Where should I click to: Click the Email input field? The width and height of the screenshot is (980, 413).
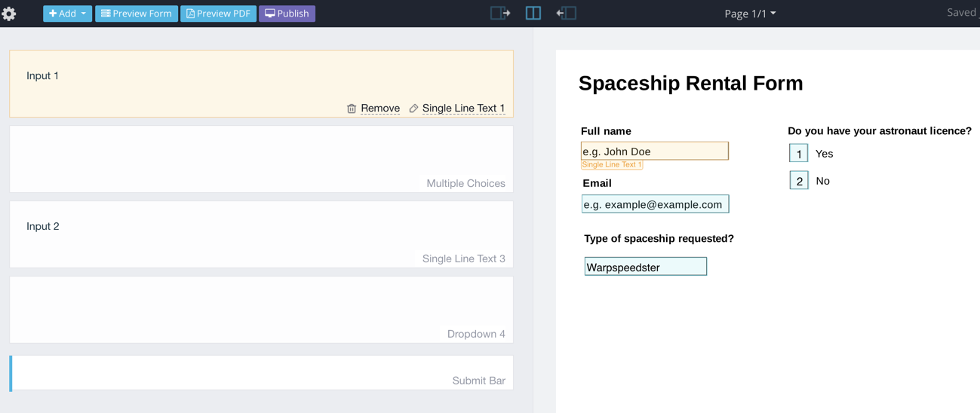[655, 204]
